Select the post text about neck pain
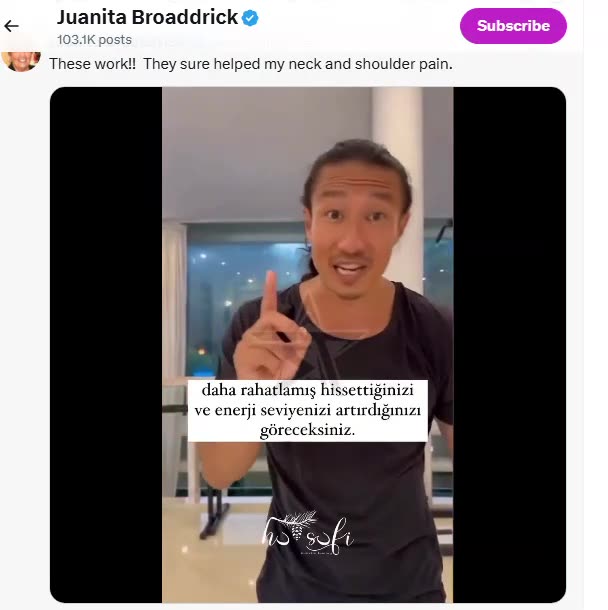This screenshot has width=608, height=610. (x=251, y=64)
